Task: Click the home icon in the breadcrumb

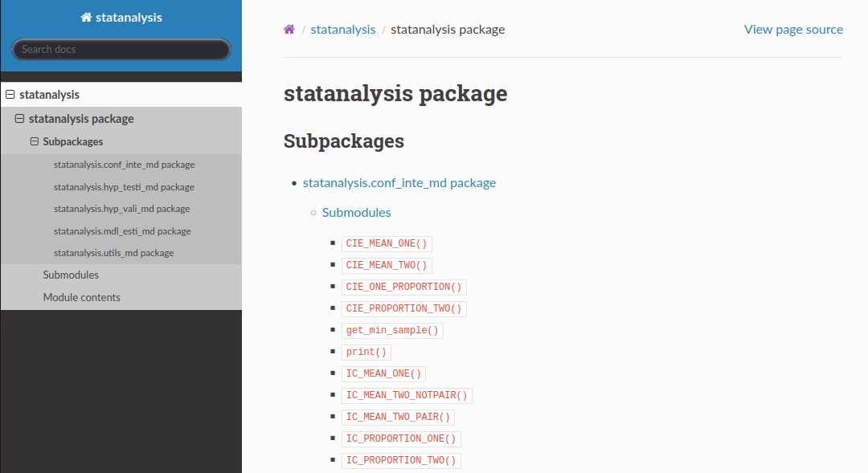Action: click(289, 29)
